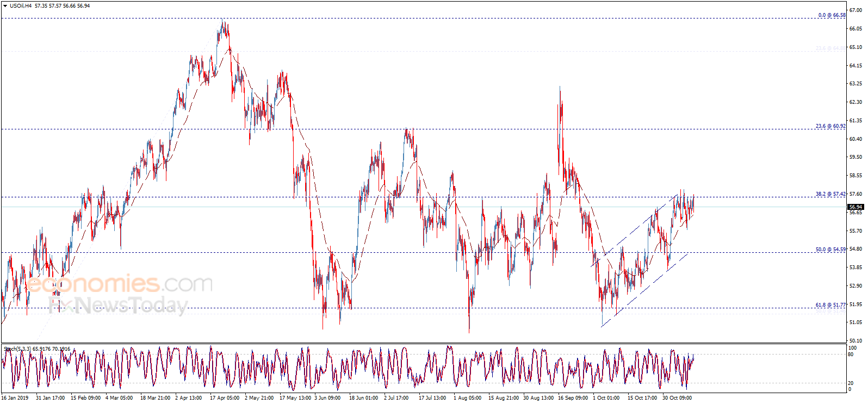Select the Fibonacci label 23.6 @ 60.92

tap(830, 126)
